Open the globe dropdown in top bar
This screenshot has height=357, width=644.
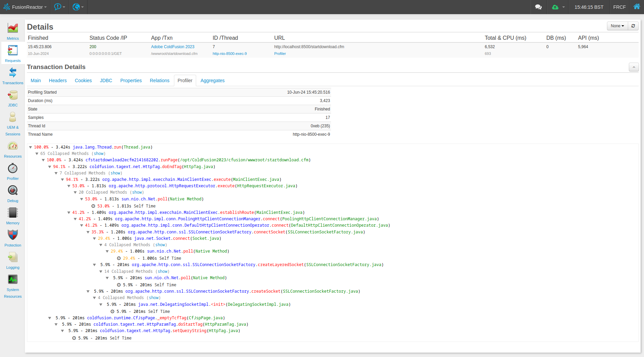click(78, 7)
